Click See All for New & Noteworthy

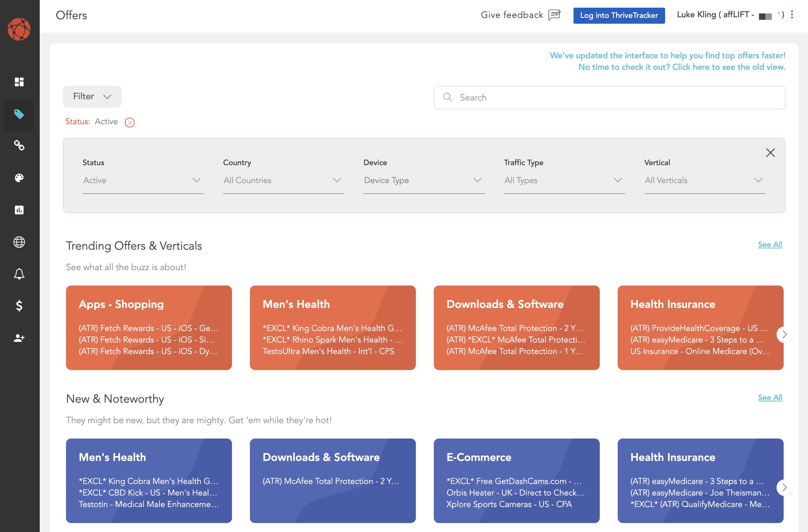pyautogui.click(x=770, y=398)
